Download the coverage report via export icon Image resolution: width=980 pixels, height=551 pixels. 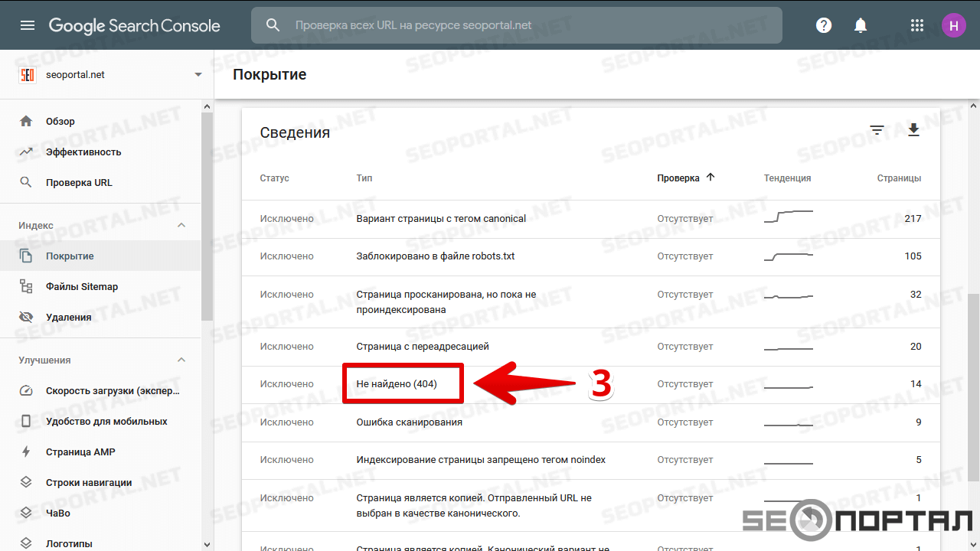(913, 131)
